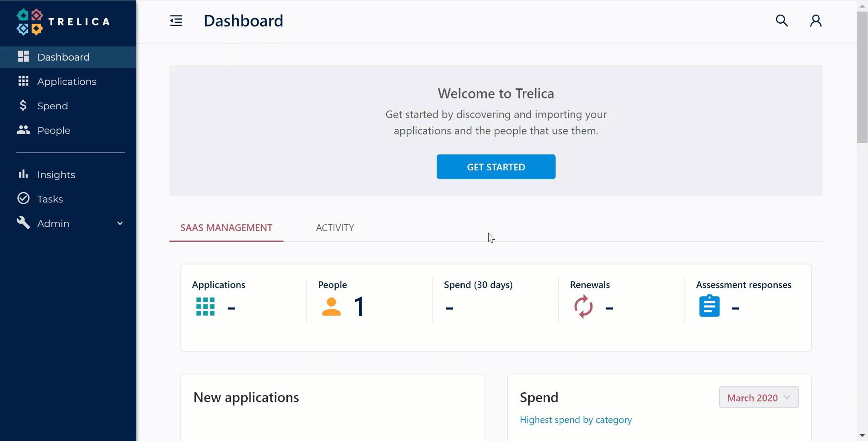Click the Spend card heading
Viewport: 868px width, 441px height.
[539, 397]
